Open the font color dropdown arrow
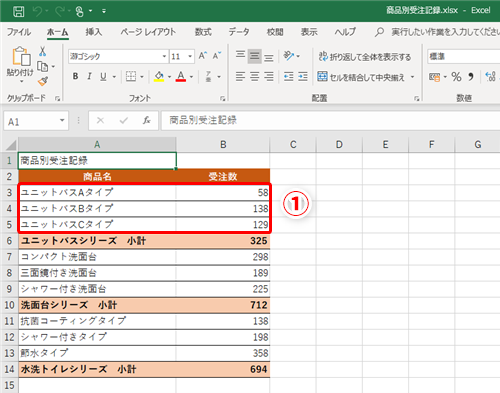 pos(192,77)
